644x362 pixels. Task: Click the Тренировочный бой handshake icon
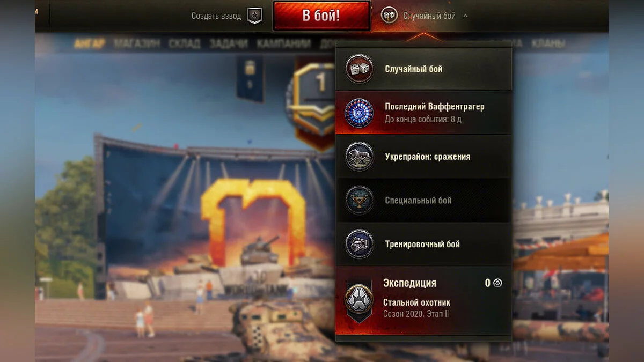click(359, 244)
